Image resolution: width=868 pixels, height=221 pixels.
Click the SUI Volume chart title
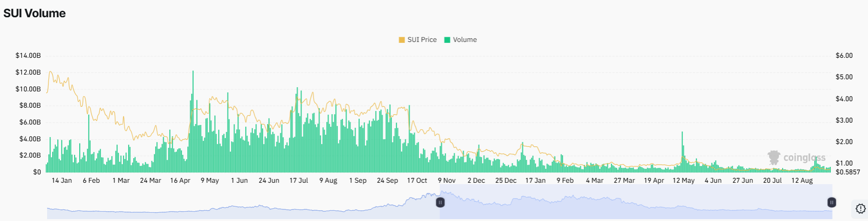click(34, 13)
